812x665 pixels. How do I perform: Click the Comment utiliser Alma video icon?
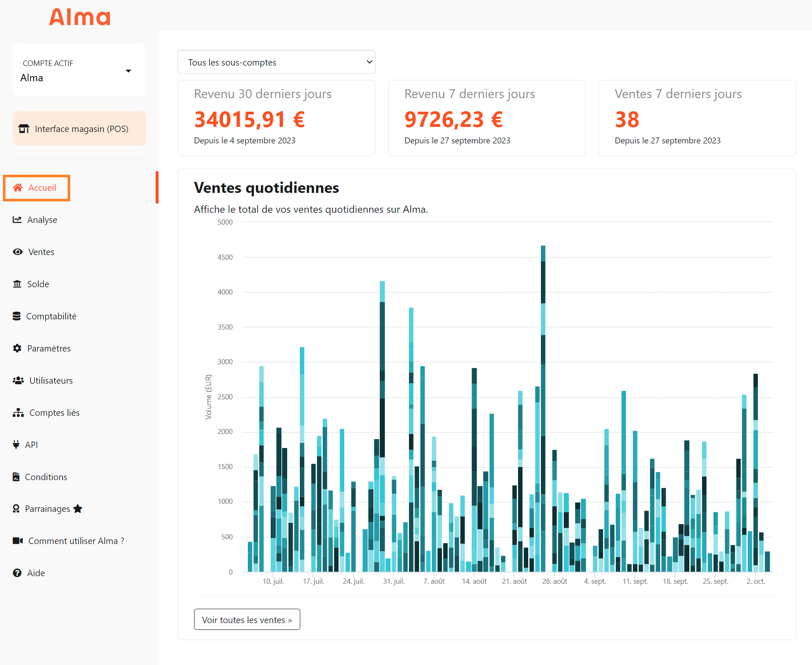pyautogui.click(x=17, y=541)
